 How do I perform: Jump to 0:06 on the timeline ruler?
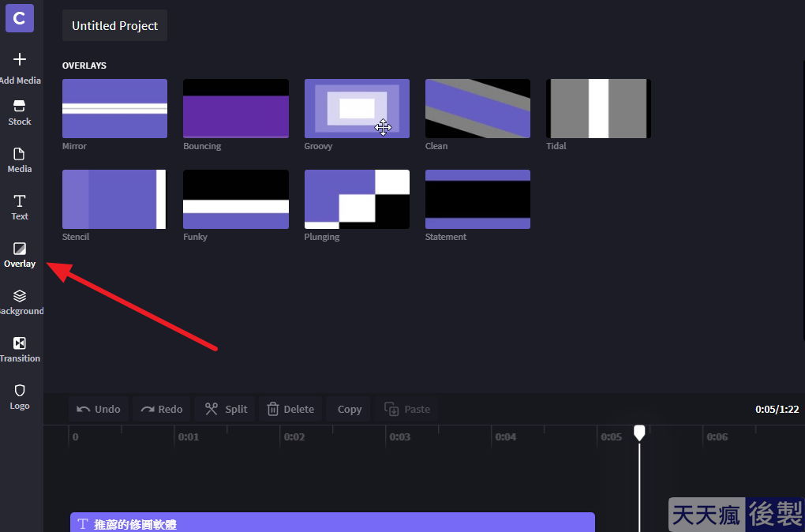pyautogui.click(x=717, y=437)
